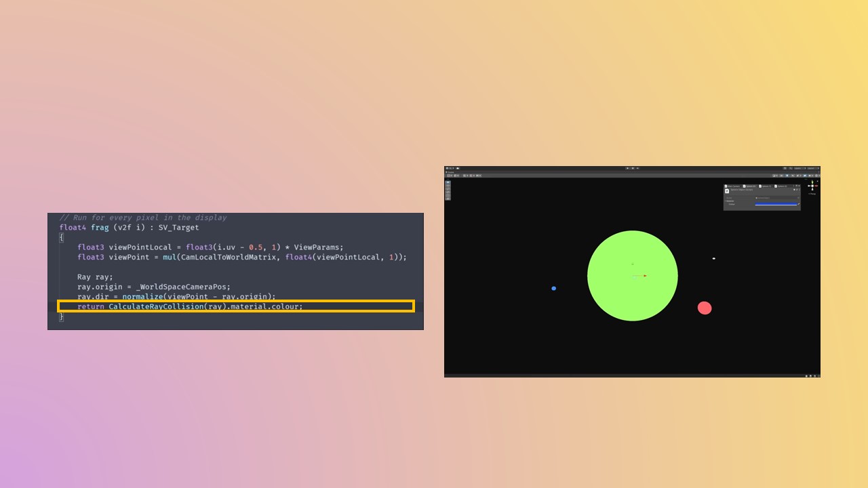The image size is (868, 488).
Task: Select the Move tool in scene overlay
Action: click(448, 186)
